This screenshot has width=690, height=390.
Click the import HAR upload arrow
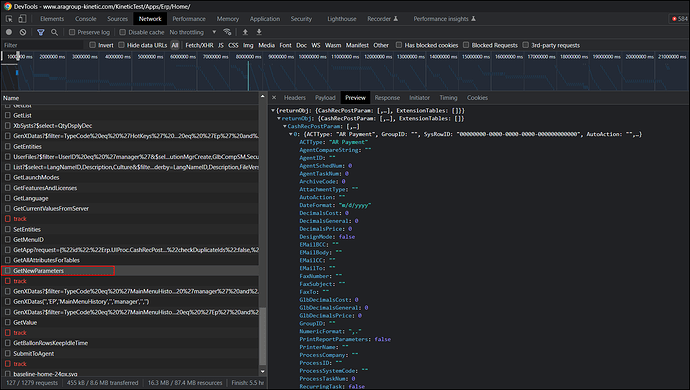click(245, 32)
